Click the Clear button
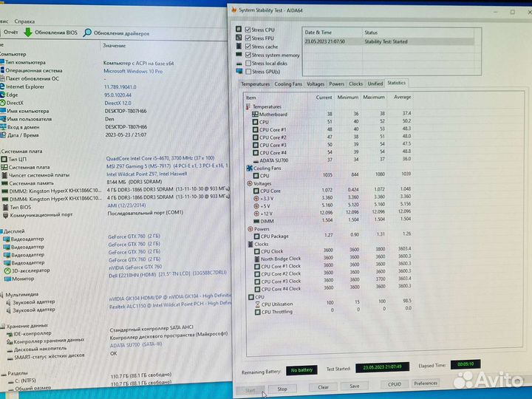Viewport: 532px width, 399px height. pos(323,386)
